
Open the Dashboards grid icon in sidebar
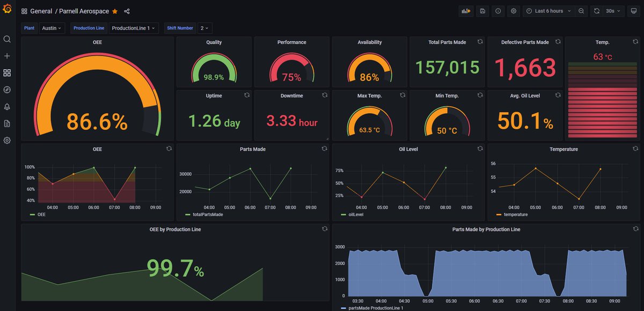(7, 73)
